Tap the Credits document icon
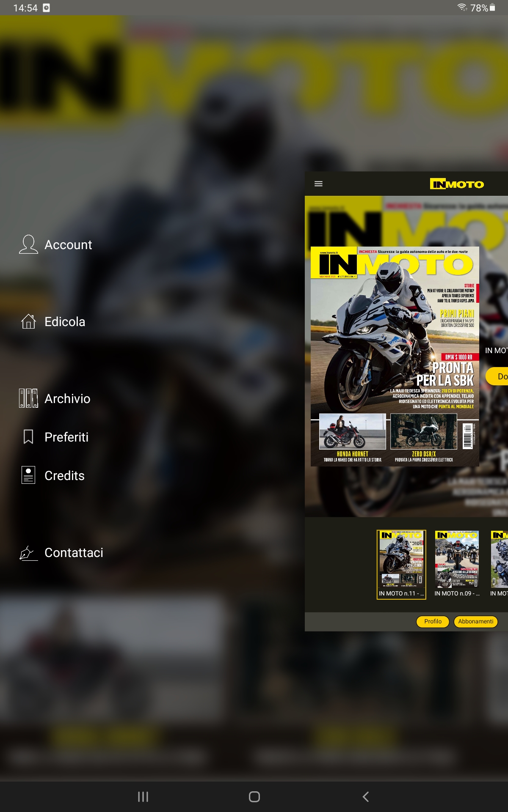 tap(28, 475)
